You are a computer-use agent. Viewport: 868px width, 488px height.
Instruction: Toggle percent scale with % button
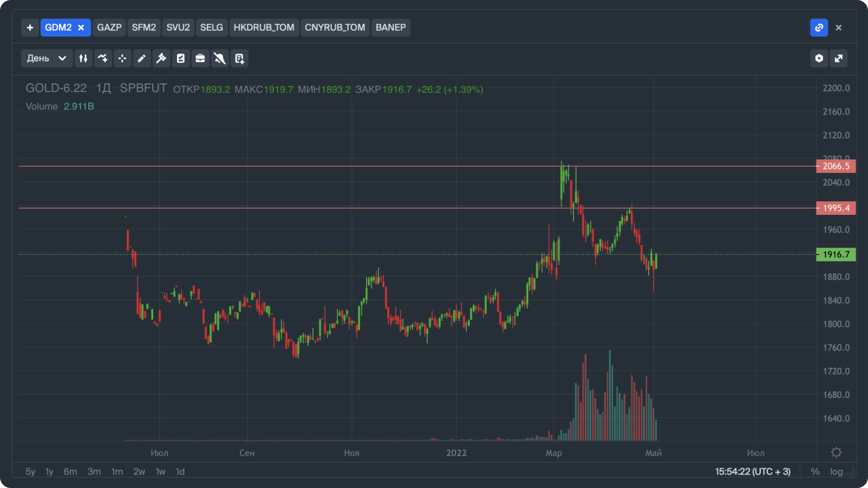pyautogui.click(x=814, y=472)
